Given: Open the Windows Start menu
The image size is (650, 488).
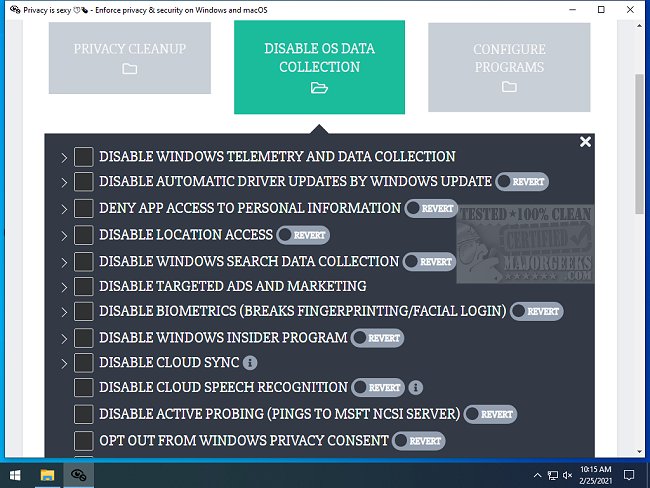Looking at the screenshot, I should [x=15, y=475].
